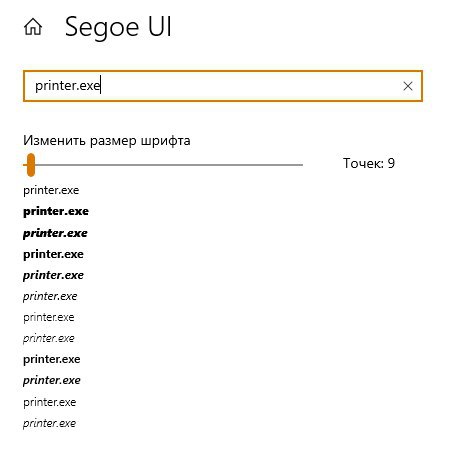
Task: Select the light italic printer.exe preview, eighth line
Action: (x=49, y=338)
